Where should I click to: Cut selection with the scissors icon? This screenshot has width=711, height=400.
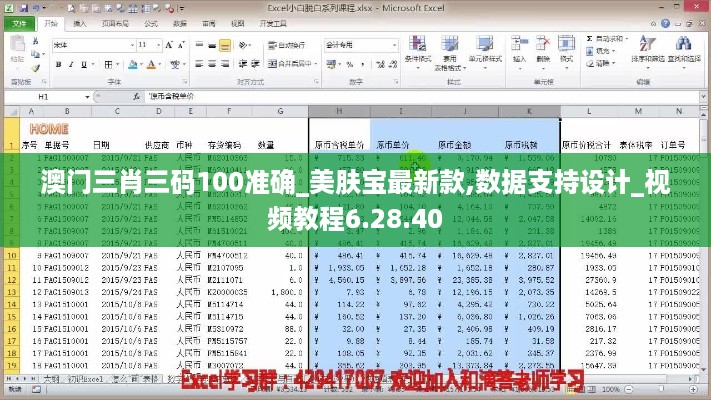35,41
